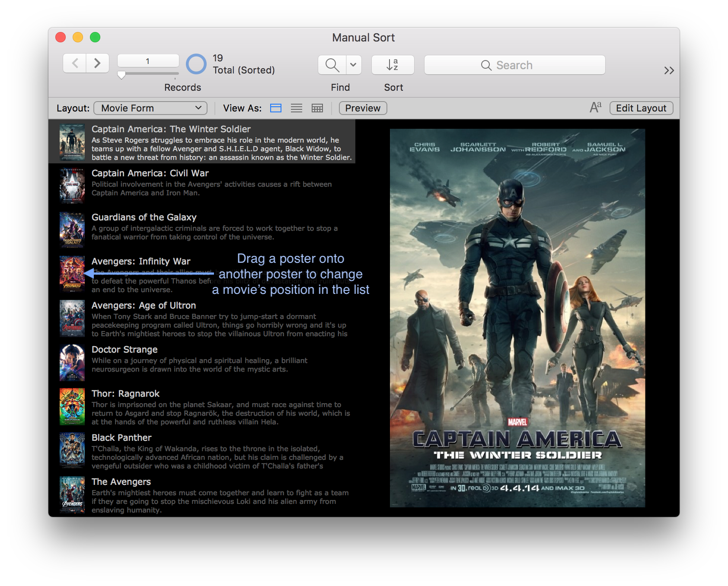Open the Find options dropdown arrow
This screenshot has height=586, width=728.
point(353,65)
